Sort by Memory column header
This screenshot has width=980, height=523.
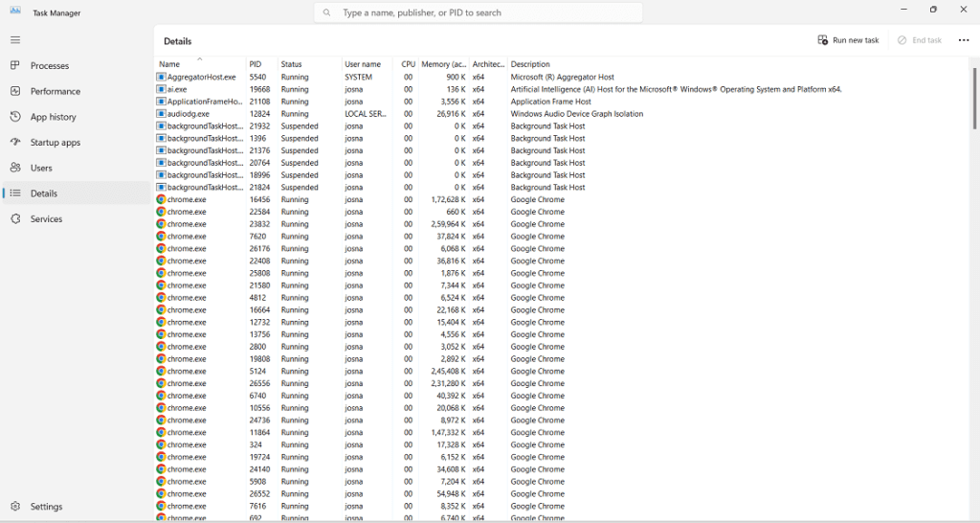pyautogui.click(x=443, y=64)
